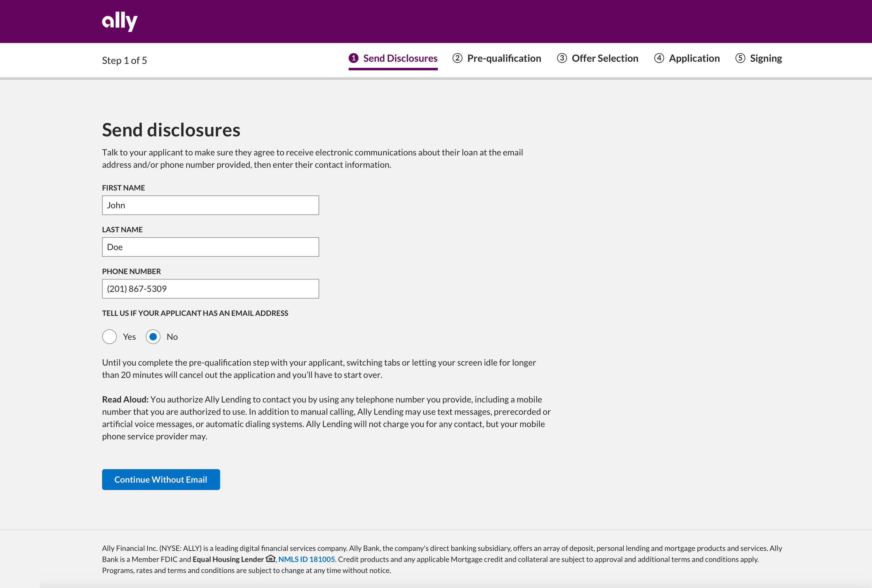The height and width of the screenshot is (588, 872).
Task: Click the Read Aloud bold text
Action: [125, 399]
